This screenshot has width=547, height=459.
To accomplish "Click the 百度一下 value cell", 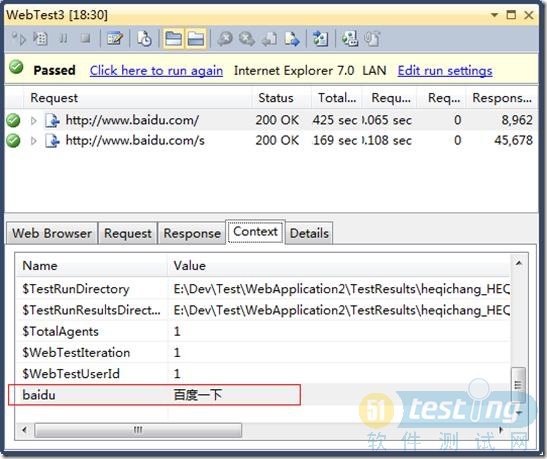I will [198, 395].
